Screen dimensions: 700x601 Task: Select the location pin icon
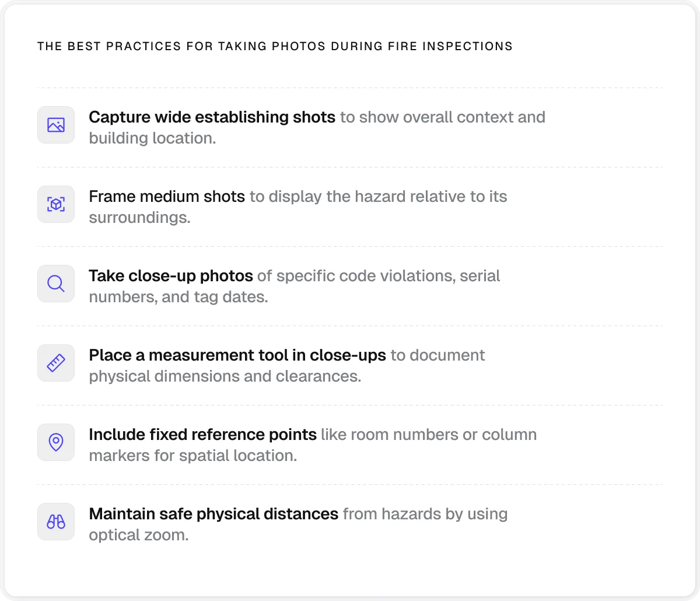click(x=56, y=442)
